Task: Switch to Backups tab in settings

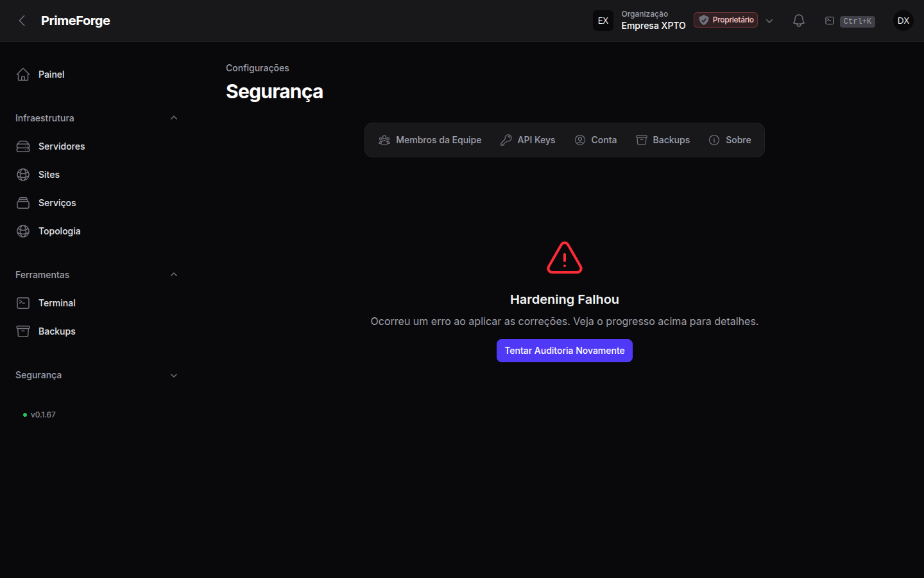Action: click(x=663, y=140)
